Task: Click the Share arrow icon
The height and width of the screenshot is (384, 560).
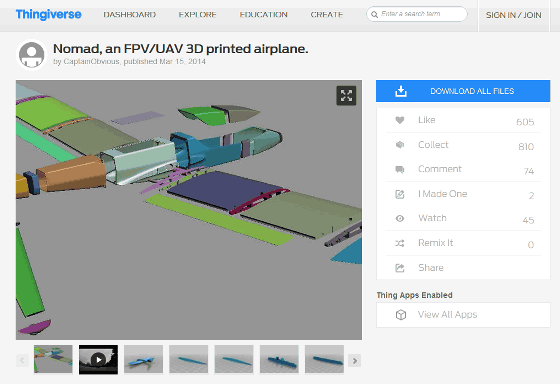Action: (x=400, y=268)
